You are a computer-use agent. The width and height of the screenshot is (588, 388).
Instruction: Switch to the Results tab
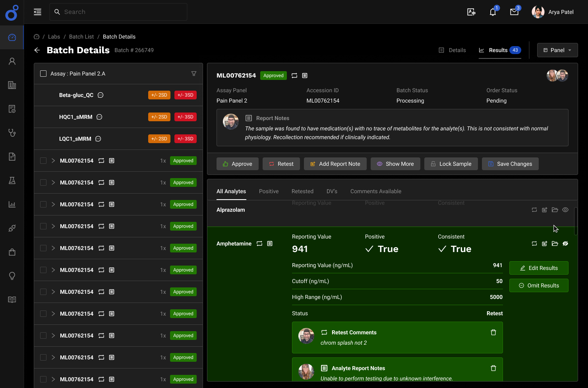pos(500,50)
